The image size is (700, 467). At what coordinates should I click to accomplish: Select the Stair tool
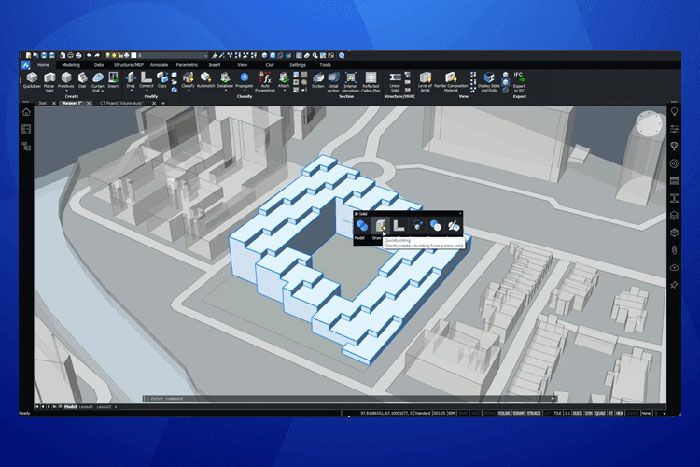click(82, 80)
